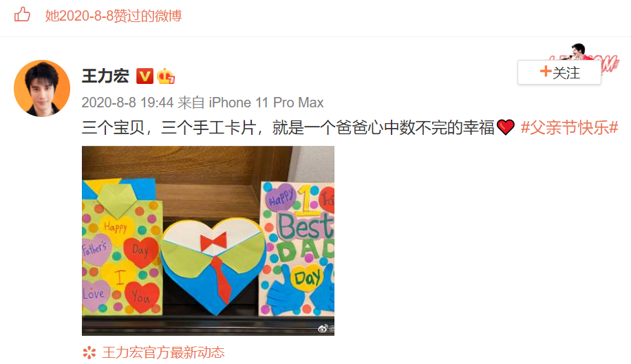Click the iPhone 11 Pro Max source link

coord(266,103)
